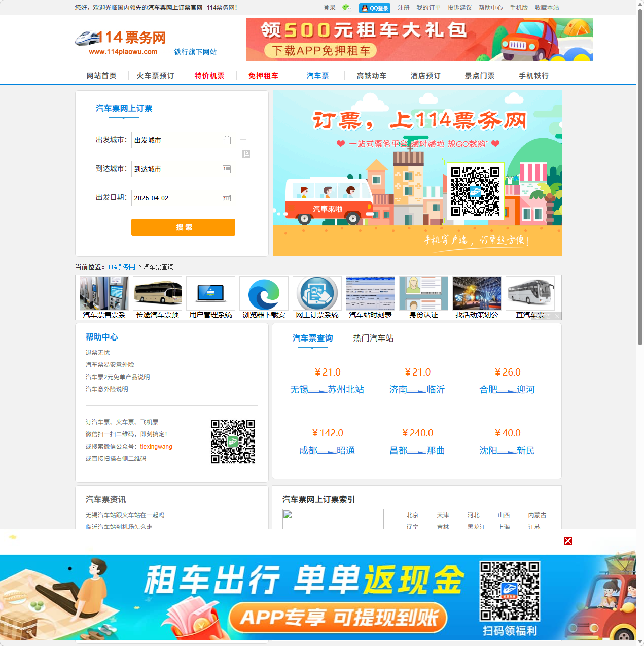Open the 酒店预订 menu item

[425, 76]
